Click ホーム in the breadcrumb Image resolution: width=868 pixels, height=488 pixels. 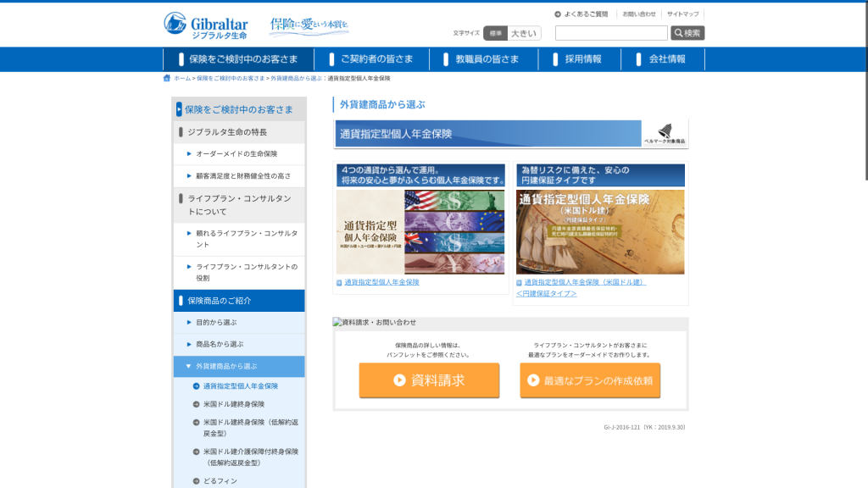pyautogui.click(x=182, y=79)
